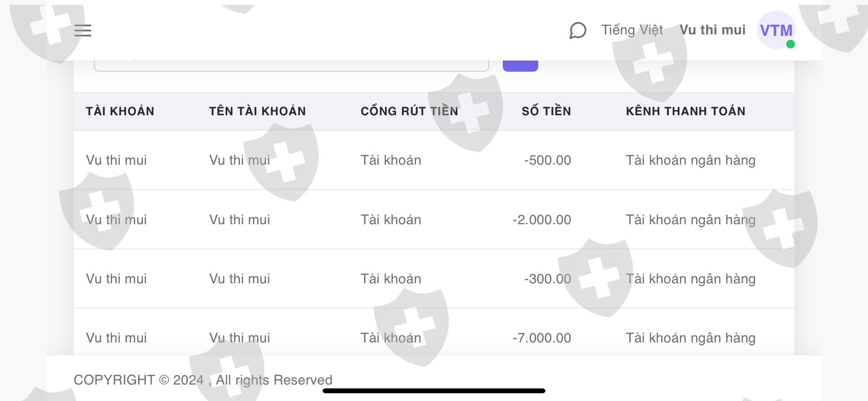
Task: Open the Tiếng Việt language selector
Action: point(632,30)
